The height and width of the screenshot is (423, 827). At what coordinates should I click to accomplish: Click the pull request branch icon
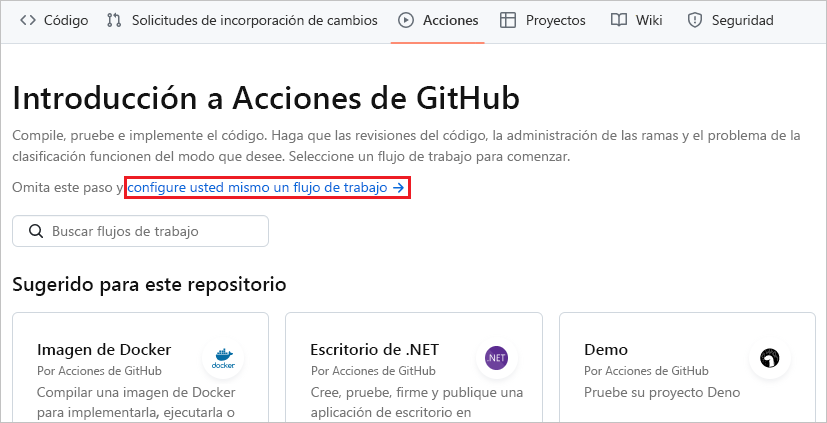coord(114,20)
